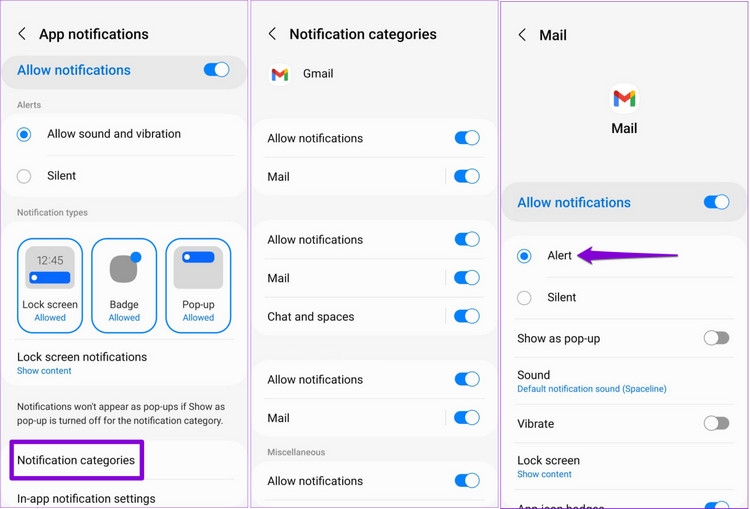Screen dimensions: 750x509
Task: Go back from the App notifications screen
Action: point(22,34)
